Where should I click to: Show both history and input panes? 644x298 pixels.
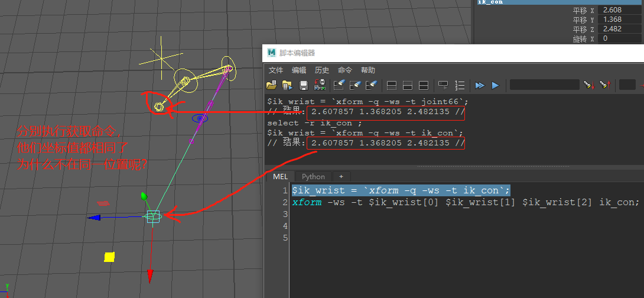pyautogui.click(x=424, y=86)
